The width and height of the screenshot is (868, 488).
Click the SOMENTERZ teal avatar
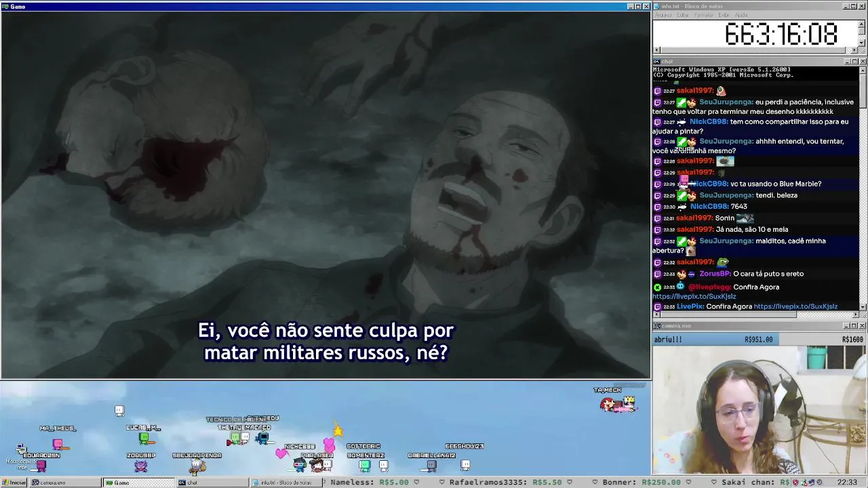[x=365, y=465]
